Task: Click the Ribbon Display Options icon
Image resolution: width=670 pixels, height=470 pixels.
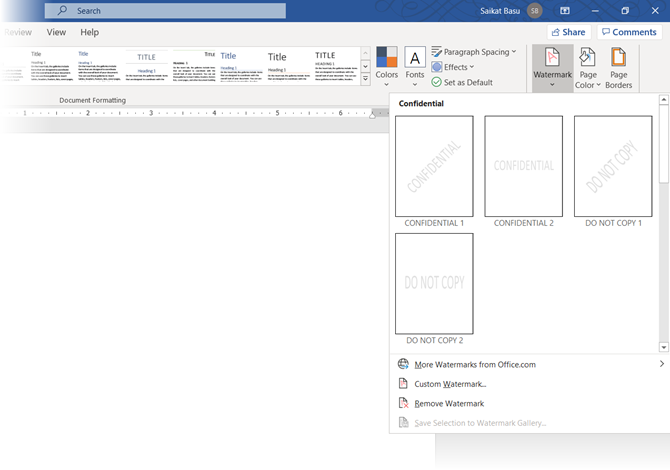Action: tap(565, 11)
